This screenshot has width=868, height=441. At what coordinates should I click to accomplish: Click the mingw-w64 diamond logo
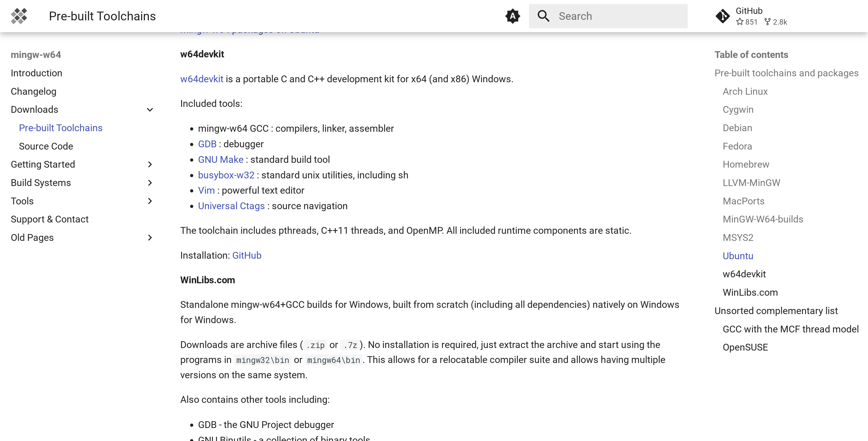19,16
